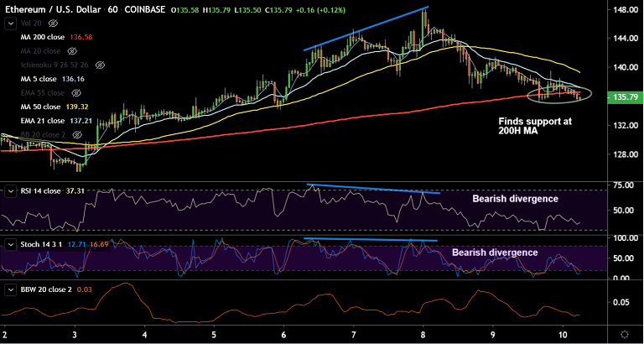
Task: Click the BBW 20 close 2 label
Action: click(x=46, y=289)
